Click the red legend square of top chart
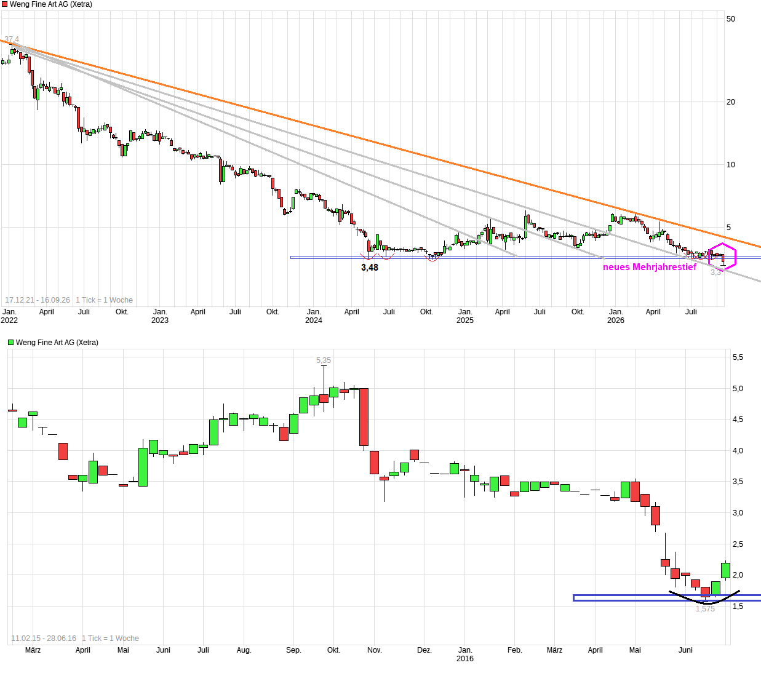Screen dimensions: 761x700 tap(4, 4)
